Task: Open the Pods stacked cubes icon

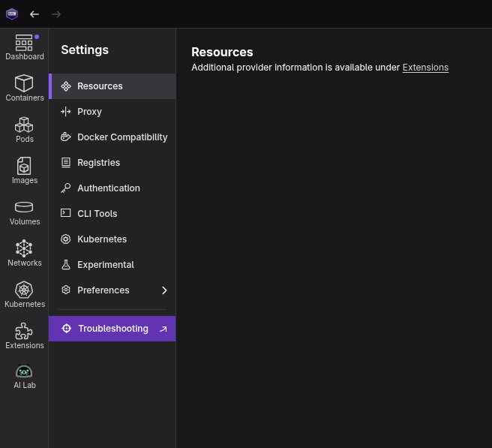Action: [24, 125]
